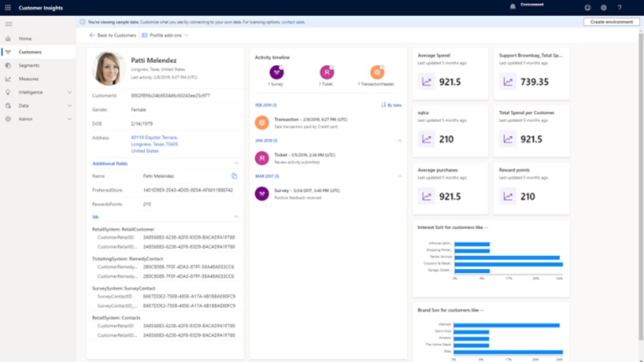Click Patti Melendez profile photo
This screenshot has height=362, width=644.
(x=109, y=68)
